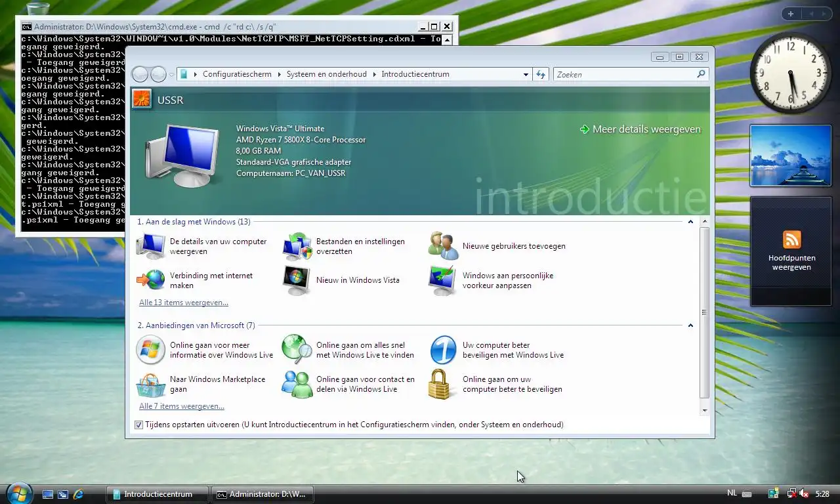Click the sidebar add gadget plus button
840x504 pixels.
791,14
